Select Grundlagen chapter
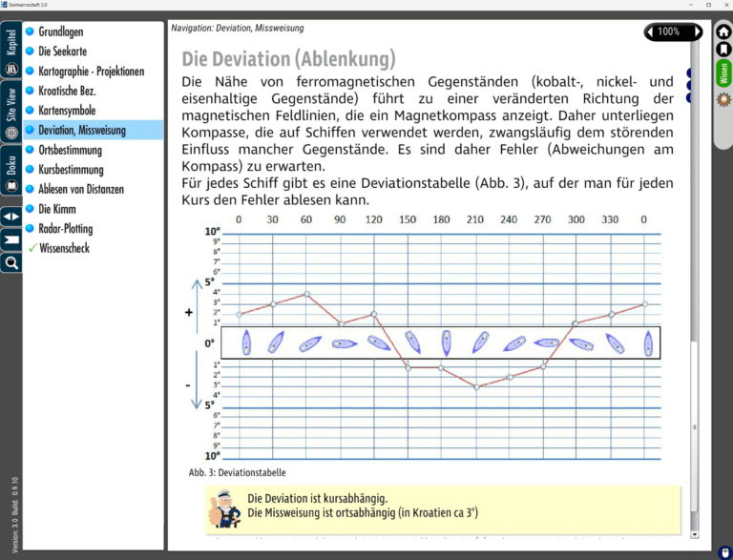 pos(61,31)
